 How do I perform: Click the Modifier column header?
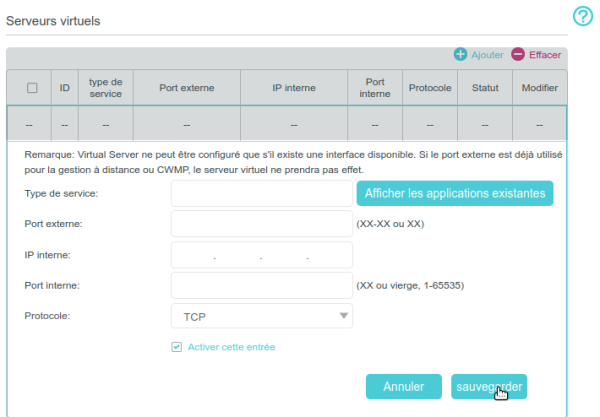540,88
